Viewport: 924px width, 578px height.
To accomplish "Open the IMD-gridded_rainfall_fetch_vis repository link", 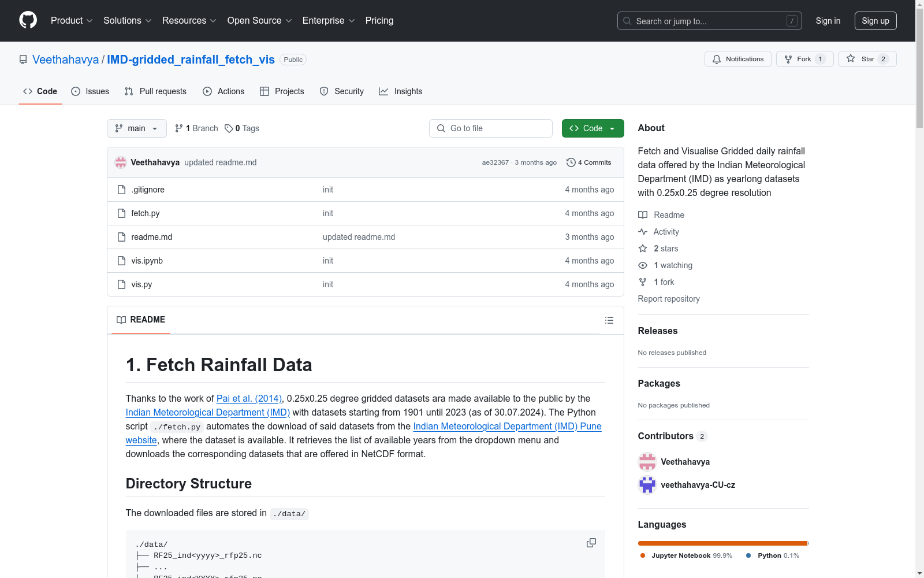I will coord(191,60).
